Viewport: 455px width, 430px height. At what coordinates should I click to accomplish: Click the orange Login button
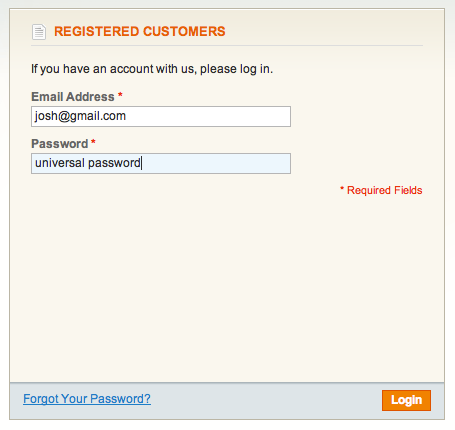(x=406, y=400)
